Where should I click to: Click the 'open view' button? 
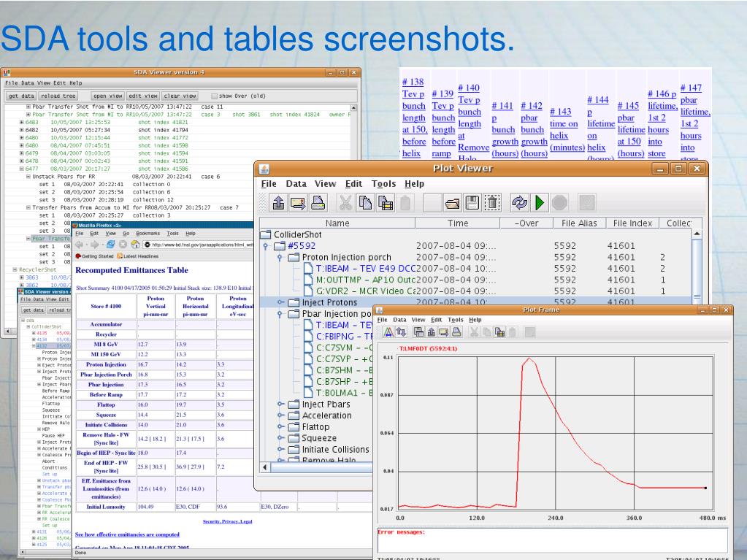pyautogui.click(x=108, y=96)
